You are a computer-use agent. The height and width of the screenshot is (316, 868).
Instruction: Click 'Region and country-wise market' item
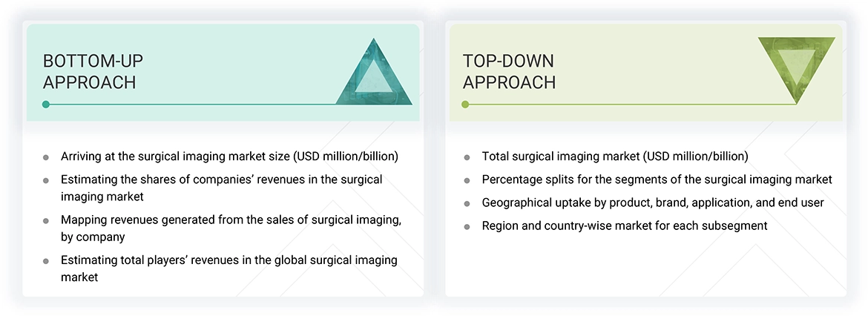click(x=624, y=226)
